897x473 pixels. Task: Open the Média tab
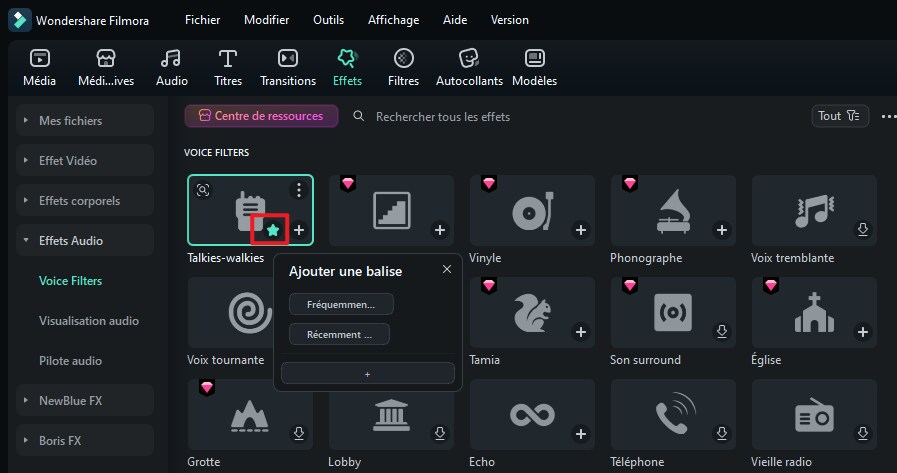coord(39,67)
